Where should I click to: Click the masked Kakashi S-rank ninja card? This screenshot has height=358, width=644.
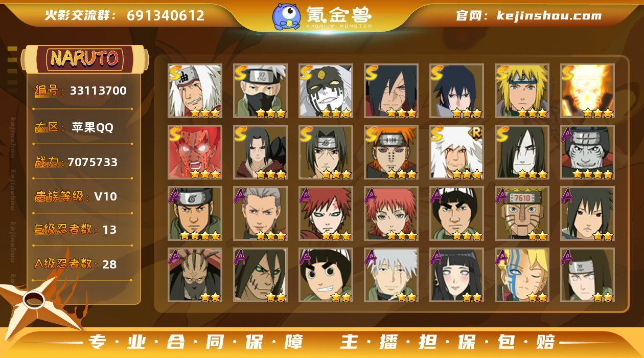click(260, 91)
